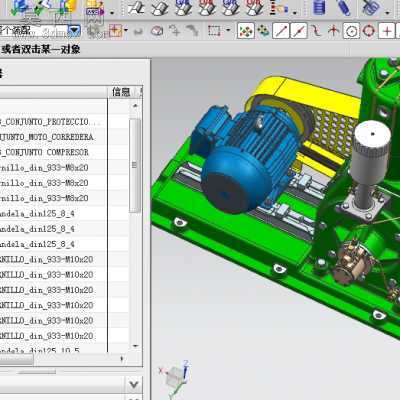
Task: Select the first nillo_din_933-M8x20 row
Action: coord(53,168)
